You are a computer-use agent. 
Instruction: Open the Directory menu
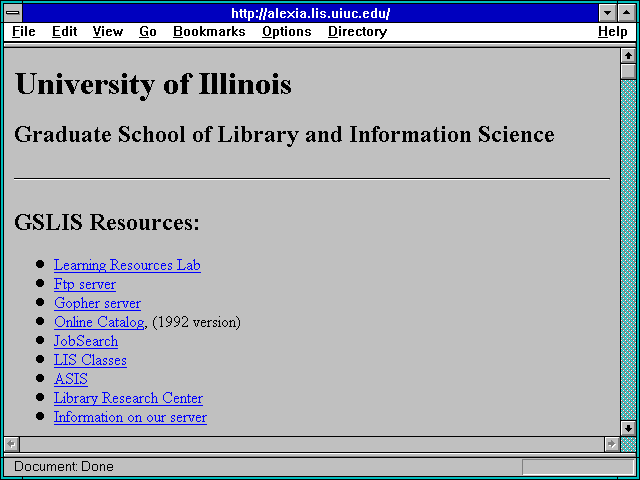[358, 32]
